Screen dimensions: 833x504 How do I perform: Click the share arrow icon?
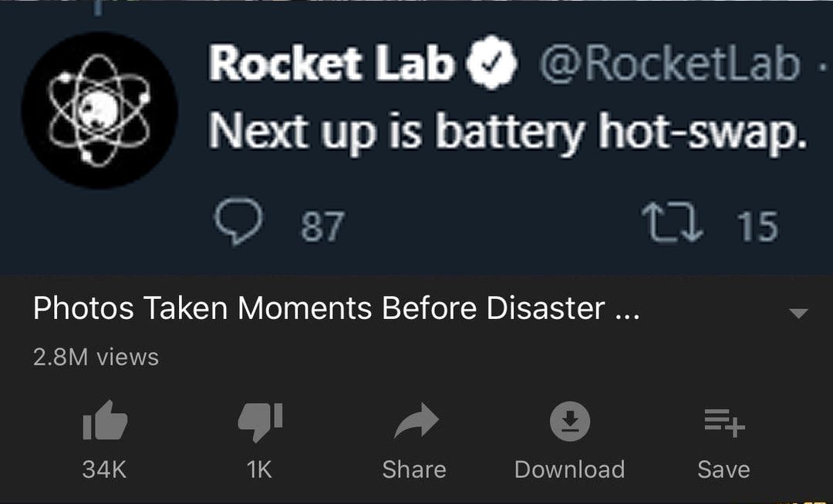click(415, 422)
